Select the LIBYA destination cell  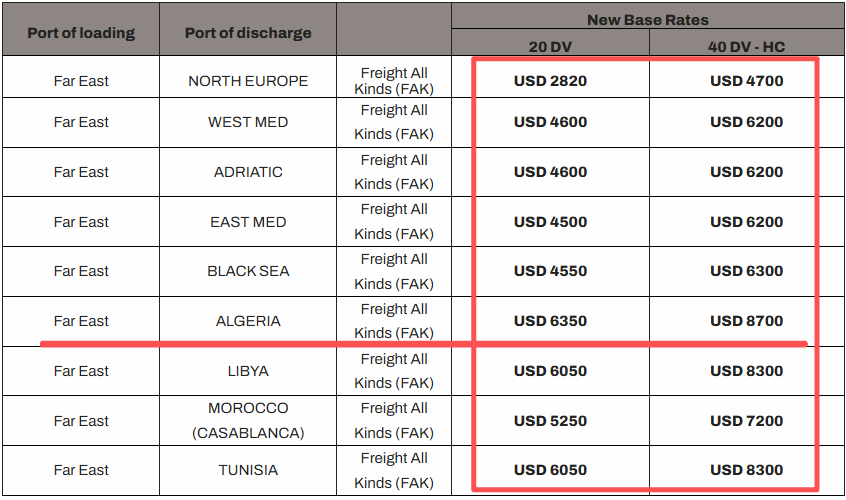[x=248, y=371]
